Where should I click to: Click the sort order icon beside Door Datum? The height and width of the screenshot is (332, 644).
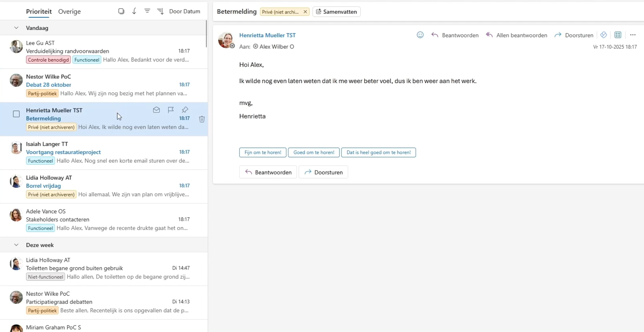160,11
